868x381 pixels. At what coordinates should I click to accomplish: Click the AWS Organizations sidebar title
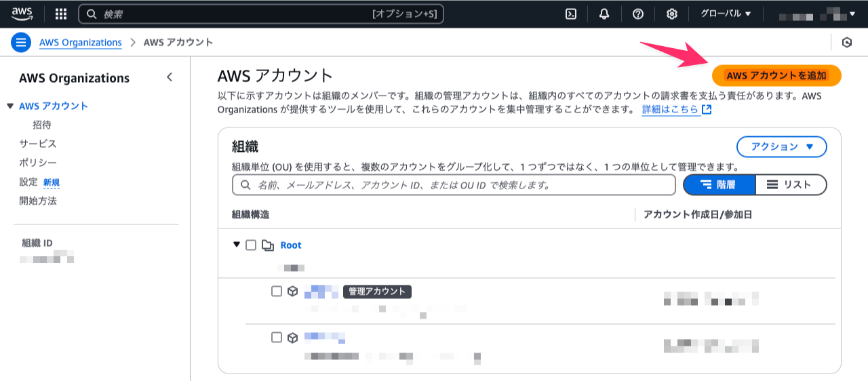click(75, 78)
